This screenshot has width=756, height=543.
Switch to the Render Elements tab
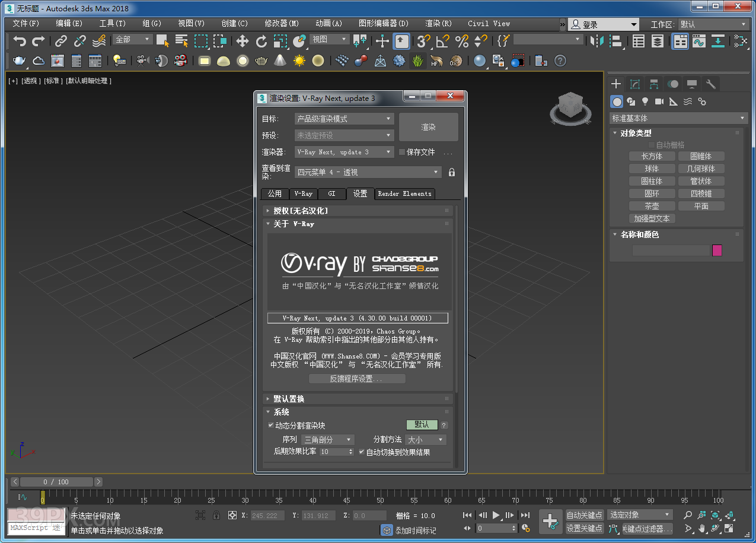point(404,193)
